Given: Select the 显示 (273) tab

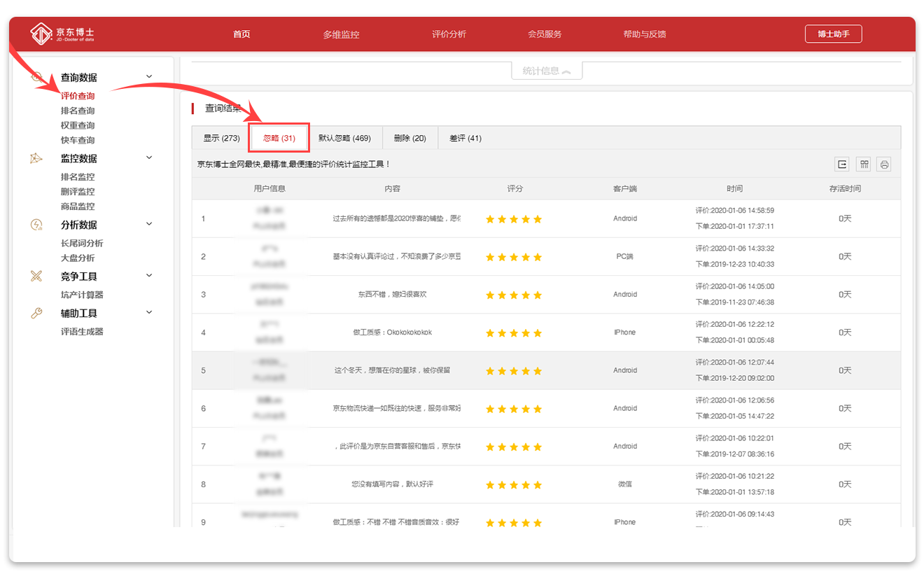Looking at the screenshot, I should point(221,139).
